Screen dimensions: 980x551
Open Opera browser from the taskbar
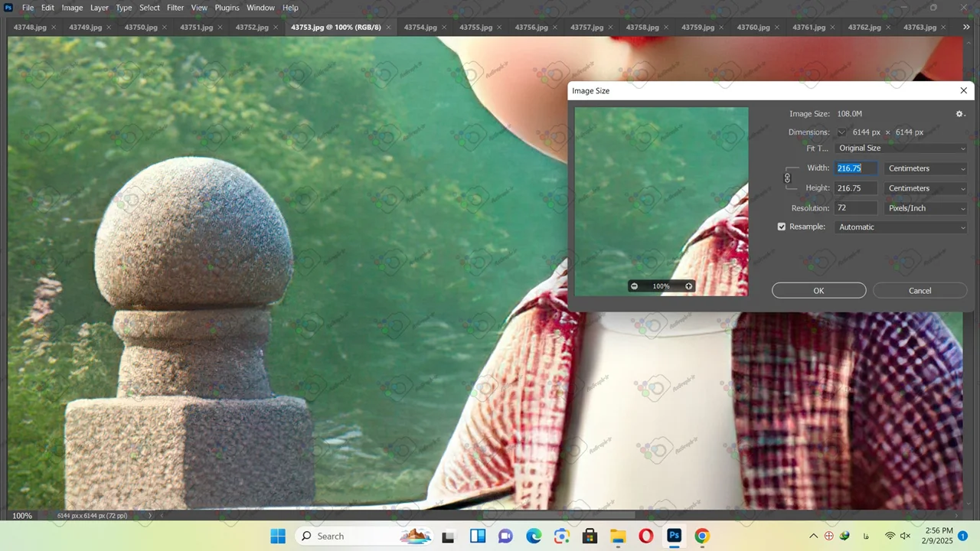coord(645,536)
